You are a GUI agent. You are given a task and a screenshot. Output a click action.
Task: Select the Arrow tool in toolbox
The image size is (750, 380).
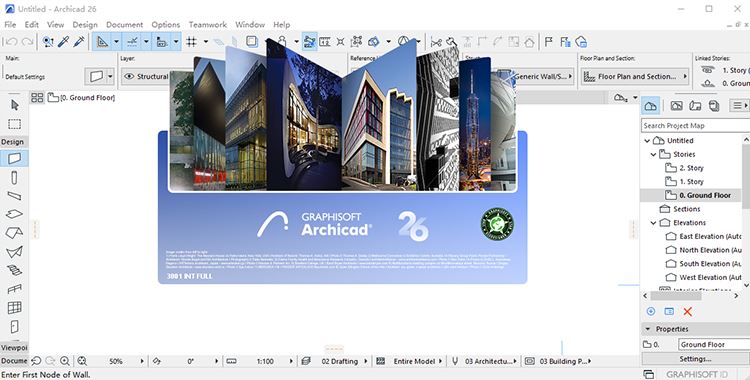tap(14, 105)
